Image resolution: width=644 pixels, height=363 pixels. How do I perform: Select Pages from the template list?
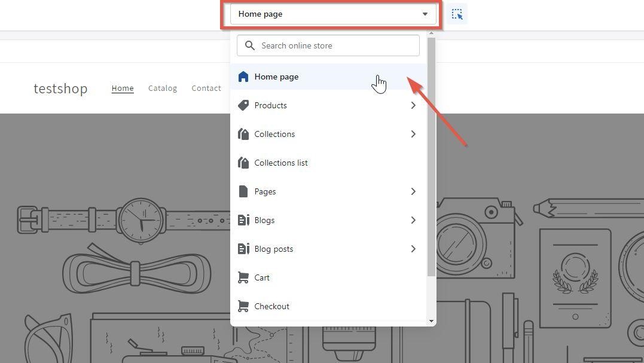tap(265, 191)
